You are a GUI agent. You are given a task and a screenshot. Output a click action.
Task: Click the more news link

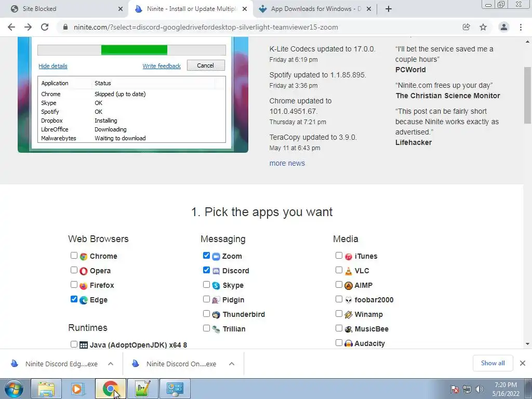pos(287,163)
